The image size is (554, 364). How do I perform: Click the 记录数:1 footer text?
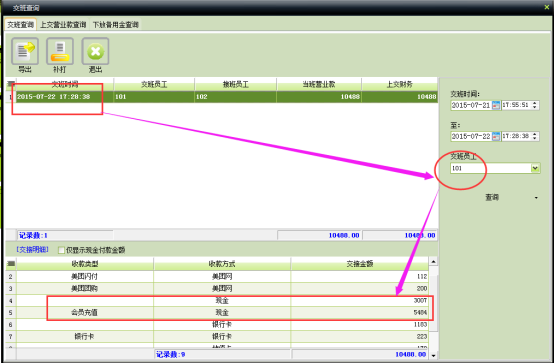[33, 236]
